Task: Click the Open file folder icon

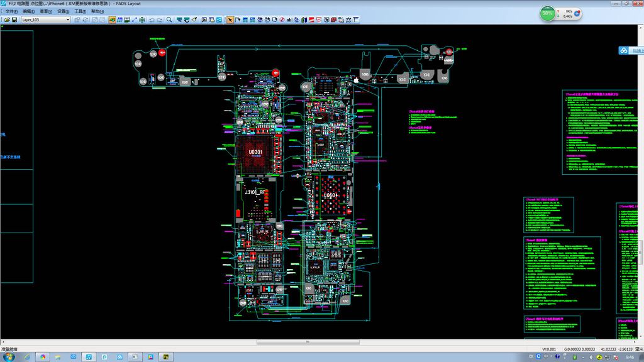Action: (x=7, y=19)
